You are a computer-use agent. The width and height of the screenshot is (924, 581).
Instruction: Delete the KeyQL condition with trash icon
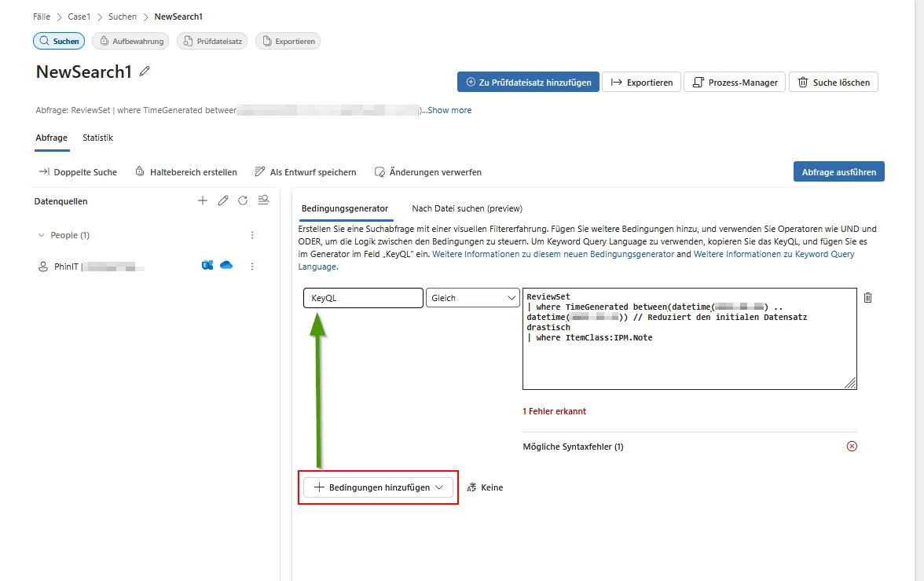[867, 298]
